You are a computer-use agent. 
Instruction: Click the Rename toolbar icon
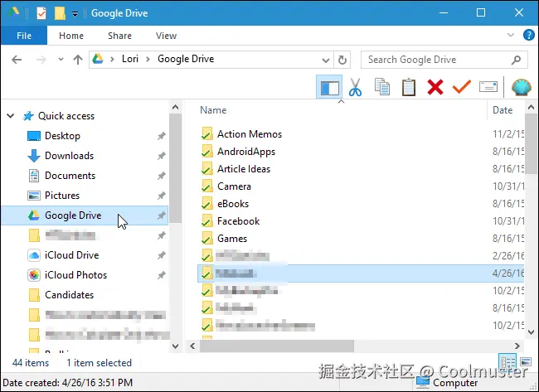(488, 87)
